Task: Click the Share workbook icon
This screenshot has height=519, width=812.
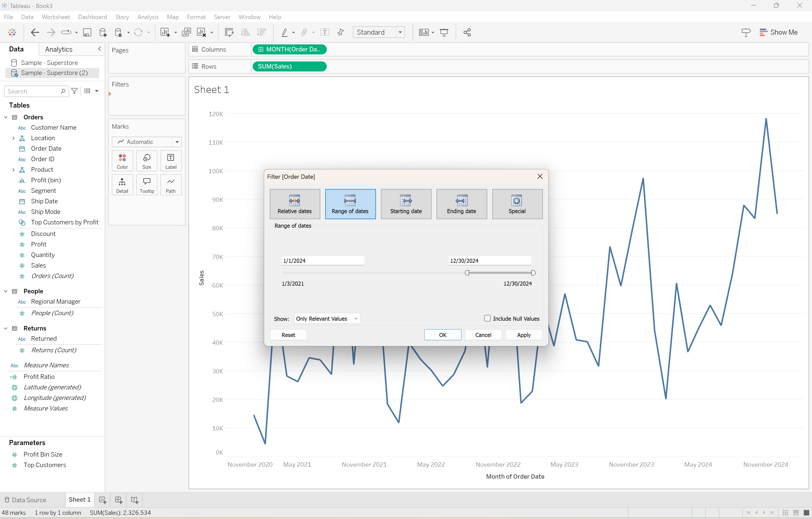Action: [467, 32]
